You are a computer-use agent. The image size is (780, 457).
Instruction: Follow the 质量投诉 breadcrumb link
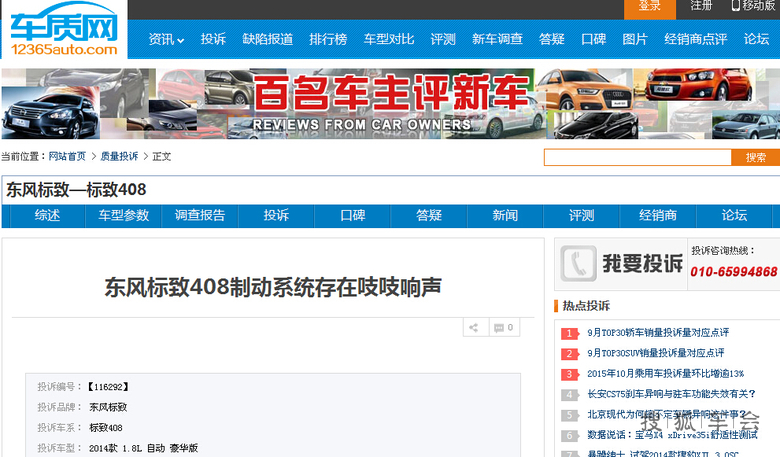[119, 157]
